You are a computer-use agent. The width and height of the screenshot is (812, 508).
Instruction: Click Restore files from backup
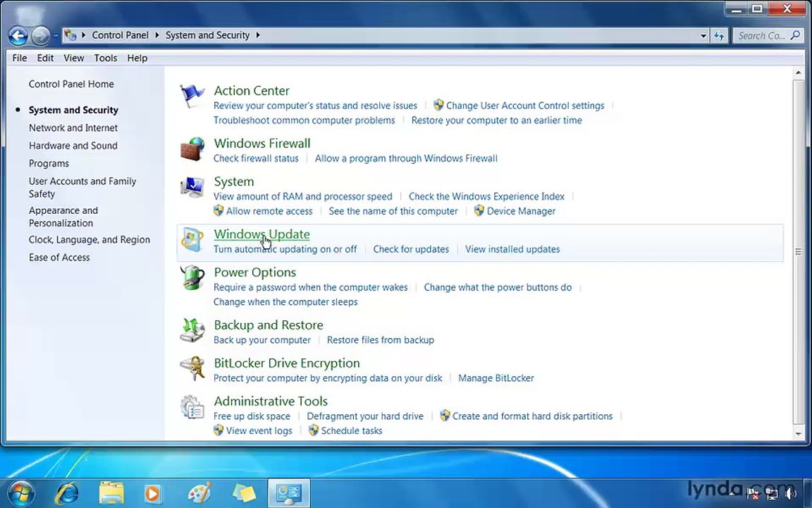coord(380,339)
